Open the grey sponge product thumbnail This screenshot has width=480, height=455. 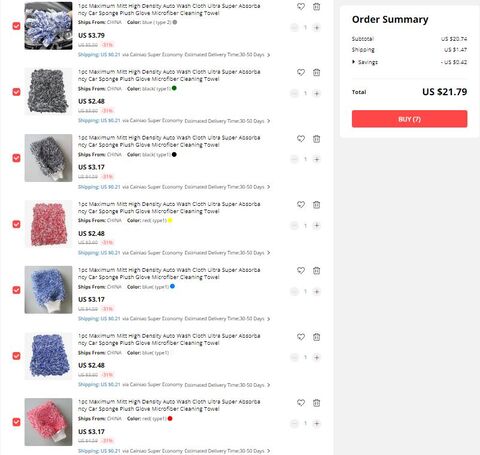click(48, 92)
